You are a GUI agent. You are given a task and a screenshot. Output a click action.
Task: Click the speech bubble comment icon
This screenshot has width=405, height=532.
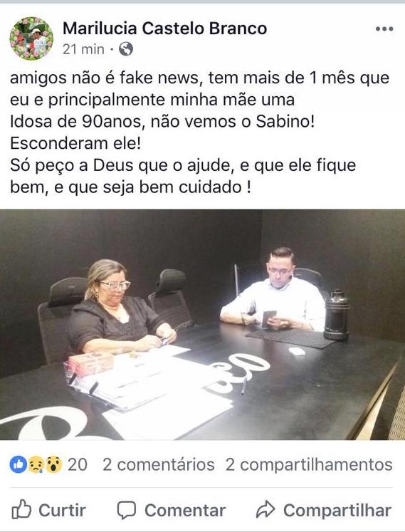coord(127,510)
